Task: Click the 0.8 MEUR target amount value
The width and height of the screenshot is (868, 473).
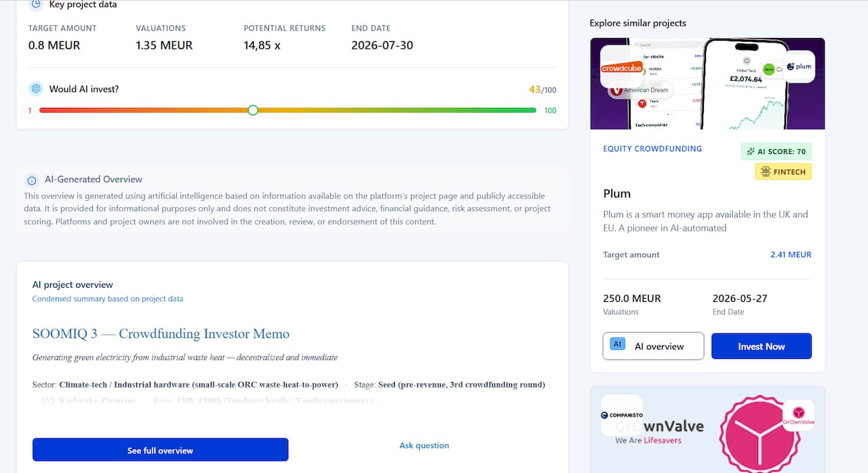Action: (x=54, y=45)
